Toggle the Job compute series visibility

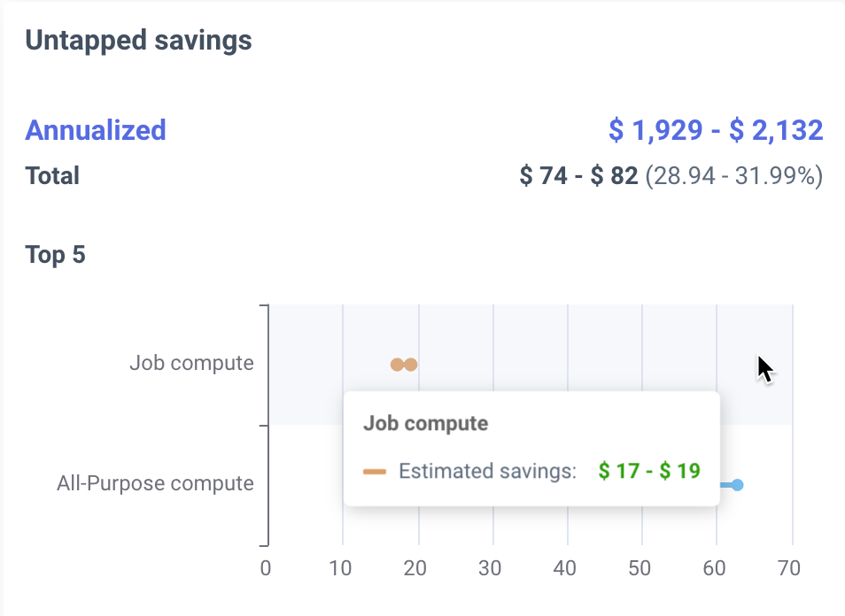192,363
